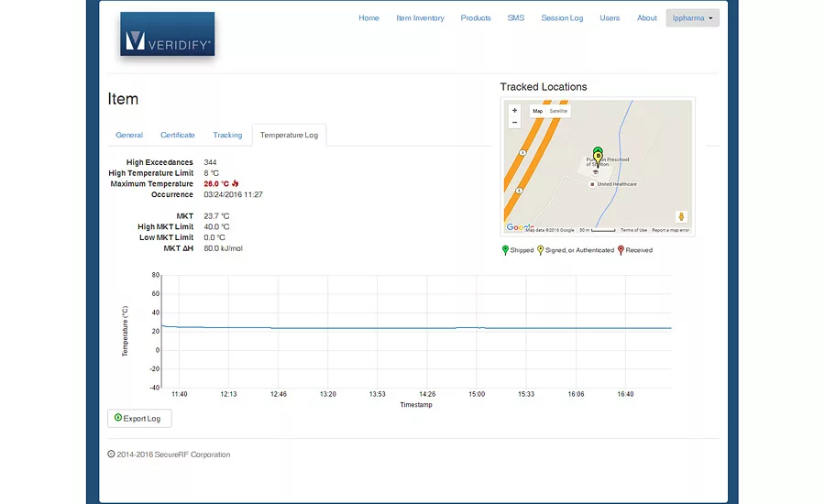Image resolution: width=825 pixels, height=504 pixels.
Task: Open About page
Action: tap(646, 18)
